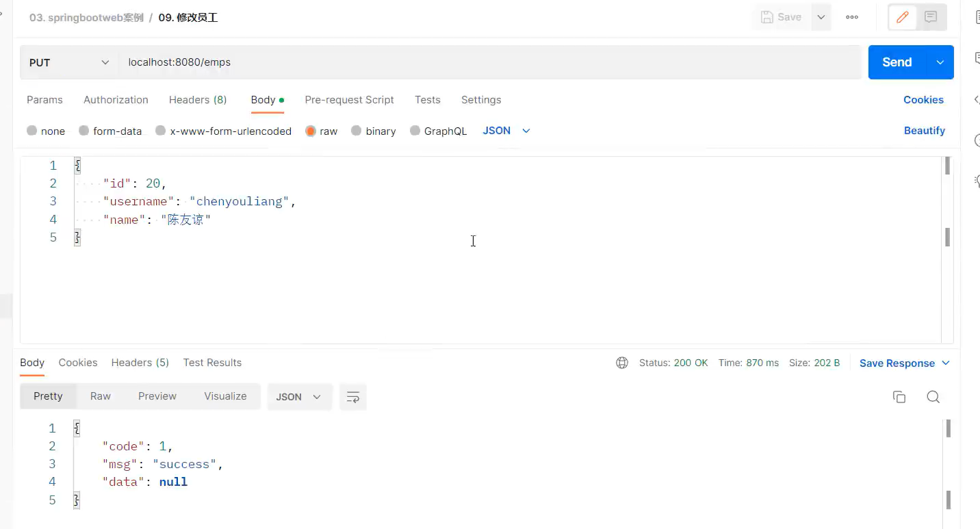Switch to the response Headers (5) tab
The image size is (980, 529).
140,363
